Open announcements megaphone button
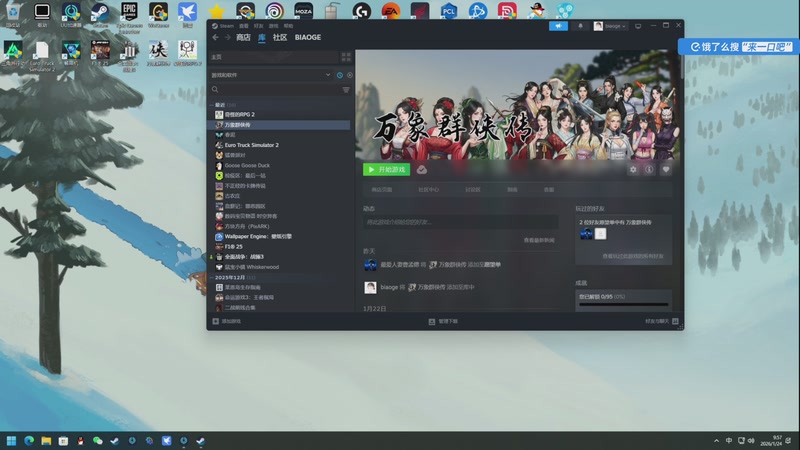This screenshot has height=450, width=800. [x=558, y=26]
